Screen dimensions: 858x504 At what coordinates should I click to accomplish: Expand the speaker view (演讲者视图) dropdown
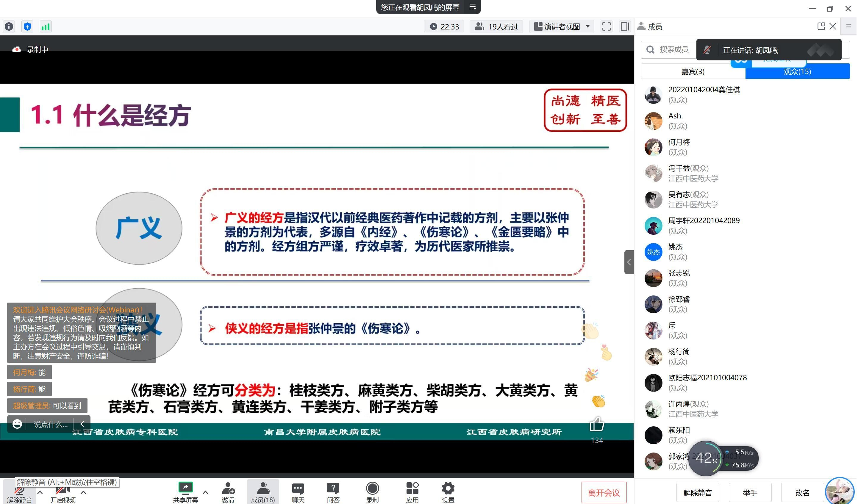click(588, 26)
